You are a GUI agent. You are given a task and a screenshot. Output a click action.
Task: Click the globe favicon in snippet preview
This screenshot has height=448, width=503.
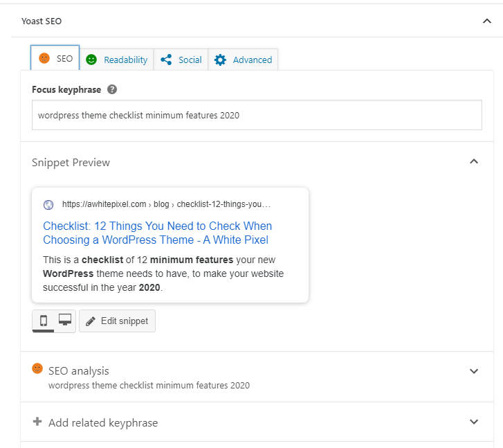coord(48,204)
